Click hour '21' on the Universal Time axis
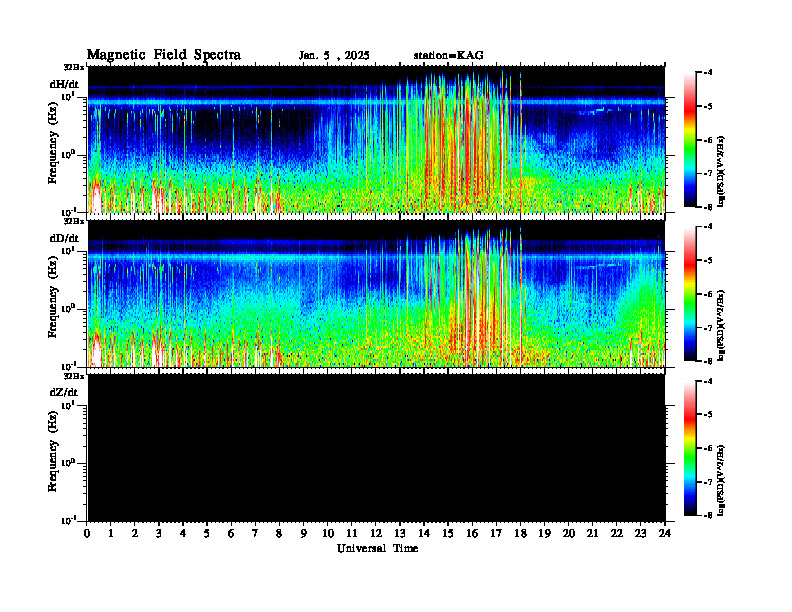792x612 pixels. [x=592, y=534]
